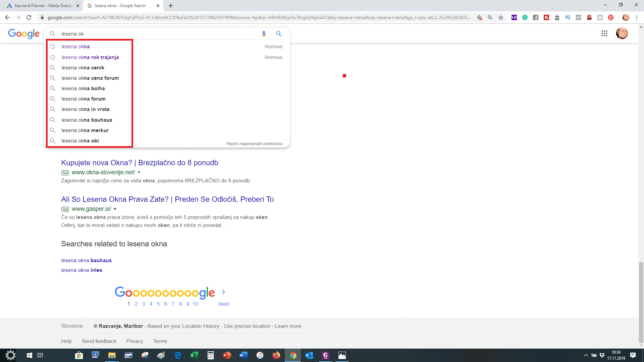This screenshot has width=644, height=362.
Task: Open the 'Kupujete nova Okna?' ad link
Action: (x=140, y=163)
